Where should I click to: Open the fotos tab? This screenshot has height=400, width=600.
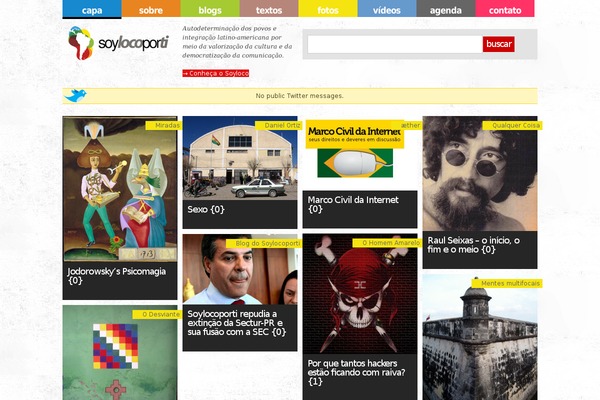click(x=328, y=9)
